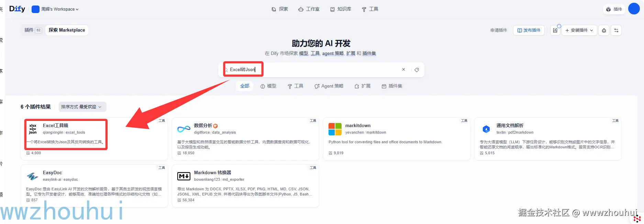Click the 发布插件 button

point(529,30)
